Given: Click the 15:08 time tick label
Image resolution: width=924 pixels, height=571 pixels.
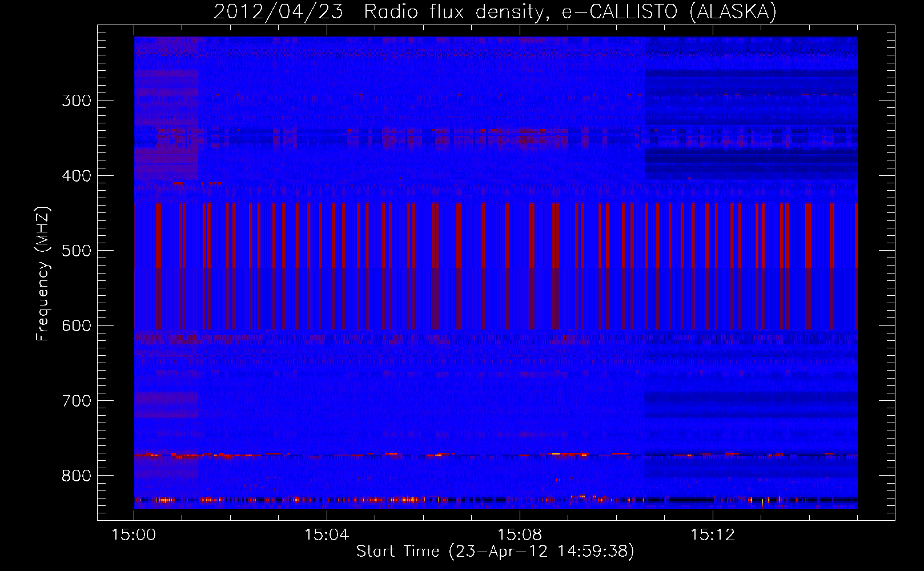Looking at the screenshot, I should (x=520, y=535).
